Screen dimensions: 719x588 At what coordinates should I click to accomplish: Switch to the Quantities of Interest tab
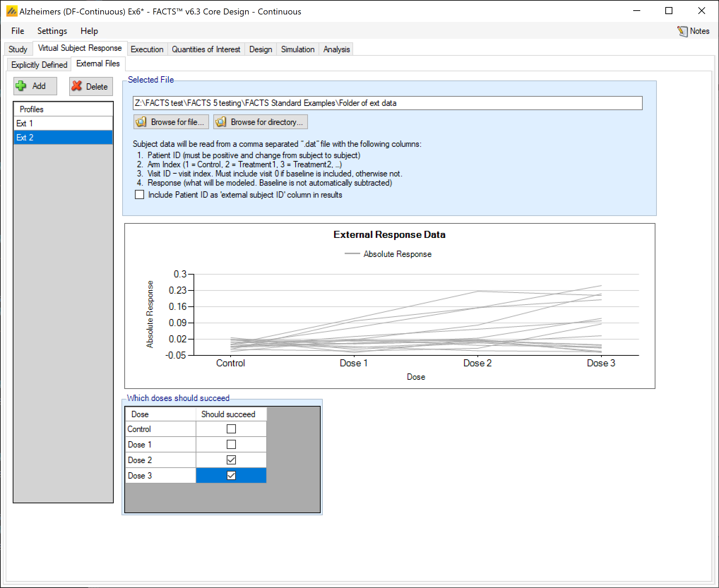pos(206,49)
